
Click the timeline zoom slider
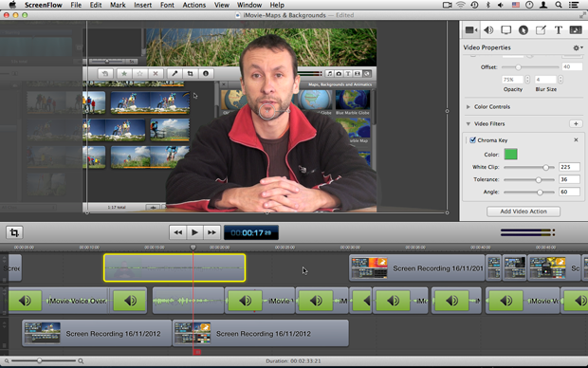pyautogui.click(x=43, y=360)
